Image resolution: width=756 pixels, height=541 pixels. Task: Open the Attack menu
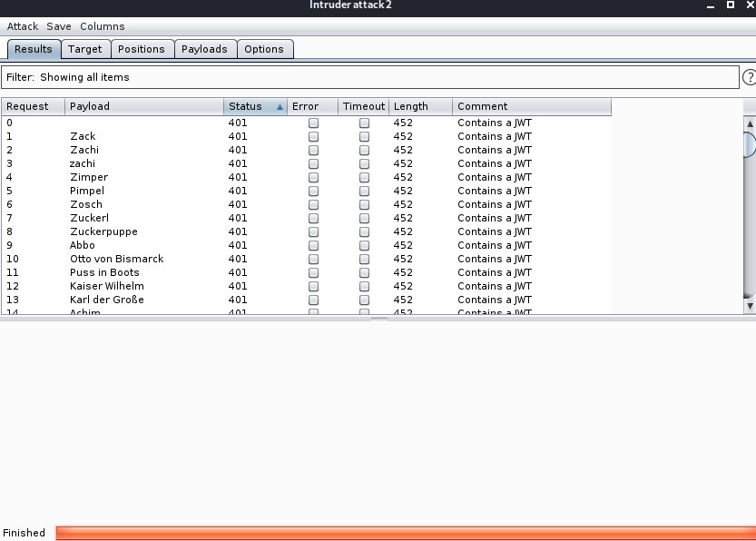(x=23, y=26)
